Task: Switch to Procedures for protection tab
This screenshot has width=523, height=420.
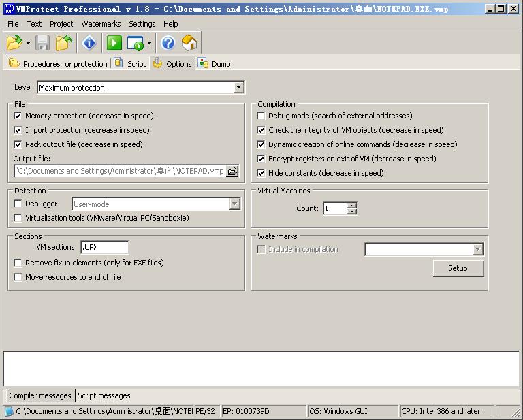Action: pos(59,64)
